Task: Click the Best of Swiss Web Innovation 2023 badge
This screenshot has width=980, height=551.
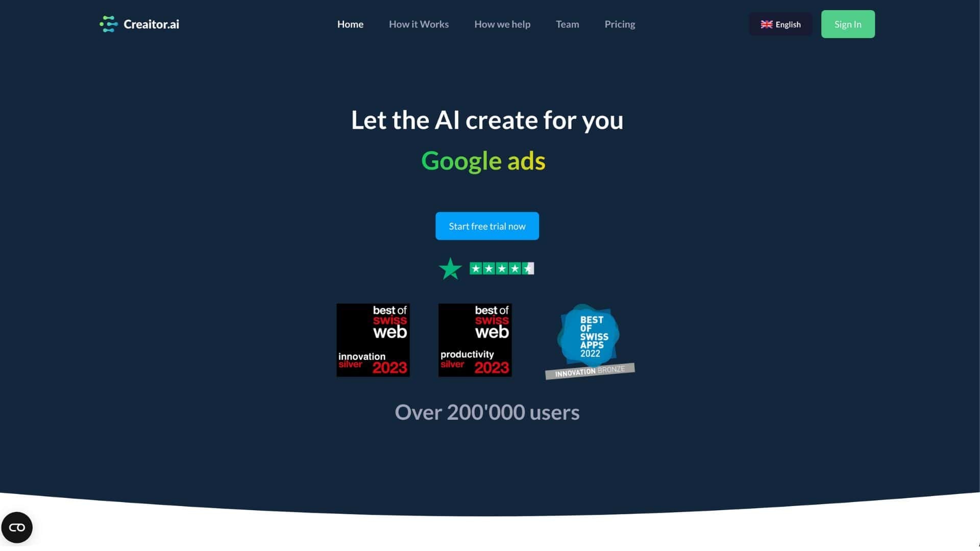Action: pos(372,340)
